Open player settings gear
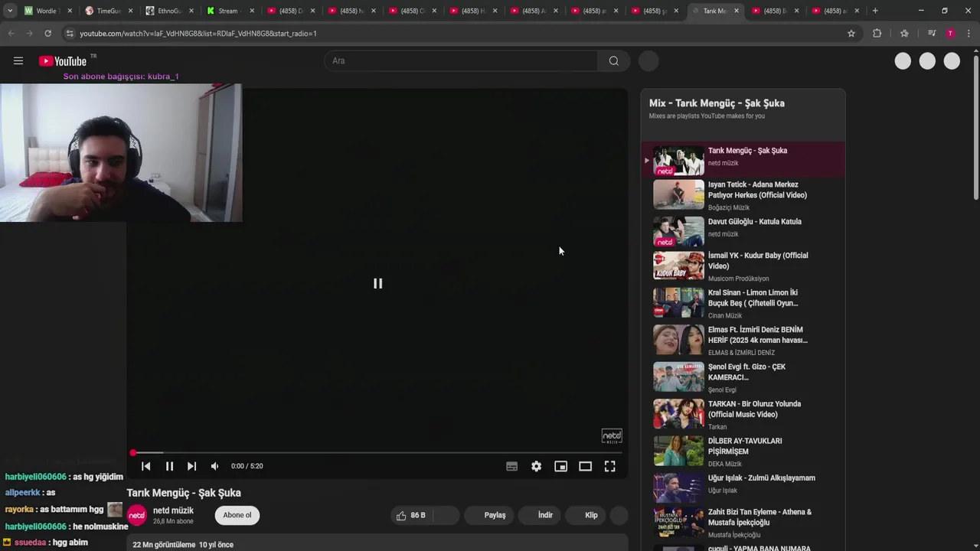This screenshot has height=551, width=980. tap(536, 466)
